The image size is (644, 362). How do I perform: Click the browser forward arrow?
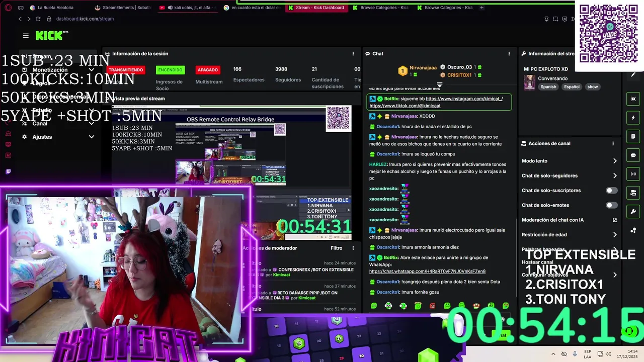coord(29,19)
